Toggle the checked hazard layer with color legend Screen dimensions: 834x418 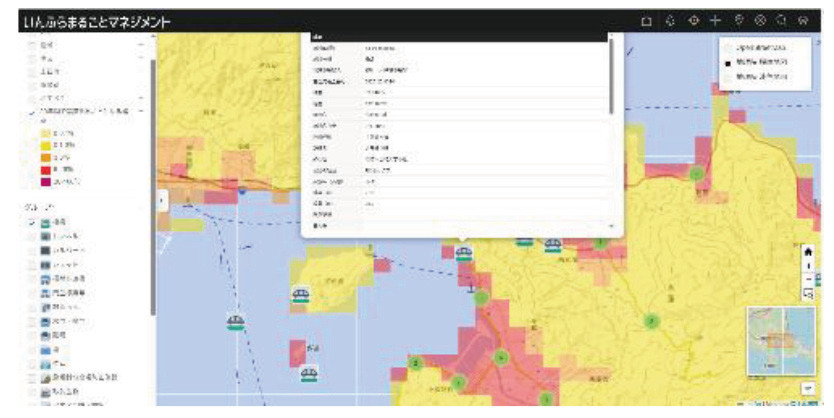(x=32, y=112)
